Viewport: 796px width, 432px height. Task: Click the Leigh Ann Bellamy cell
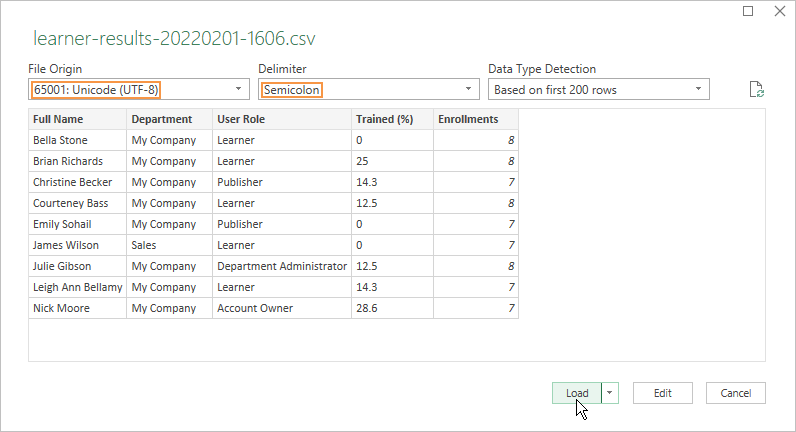pos(78,287)
